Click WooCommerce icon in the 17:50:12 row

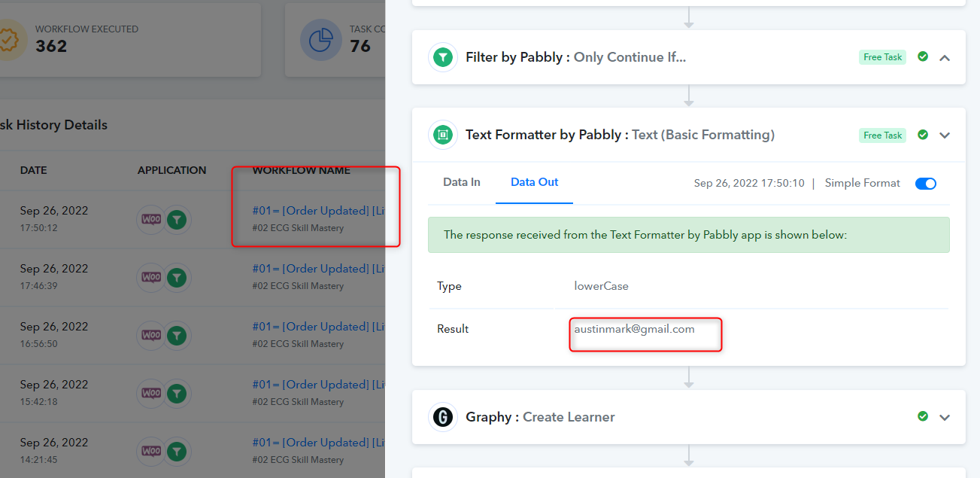click(x=151, y=220)
